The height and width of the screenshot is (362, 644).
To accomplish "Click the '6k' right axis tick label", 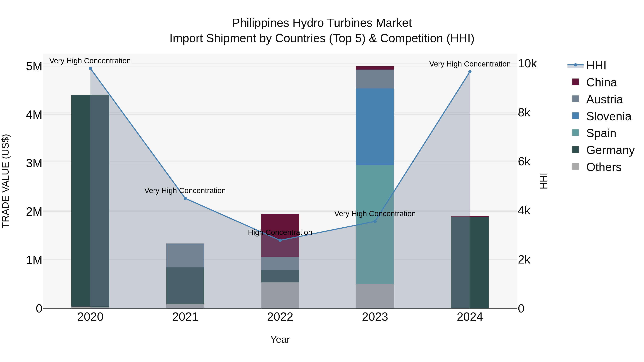I will [x=524, y=162].
